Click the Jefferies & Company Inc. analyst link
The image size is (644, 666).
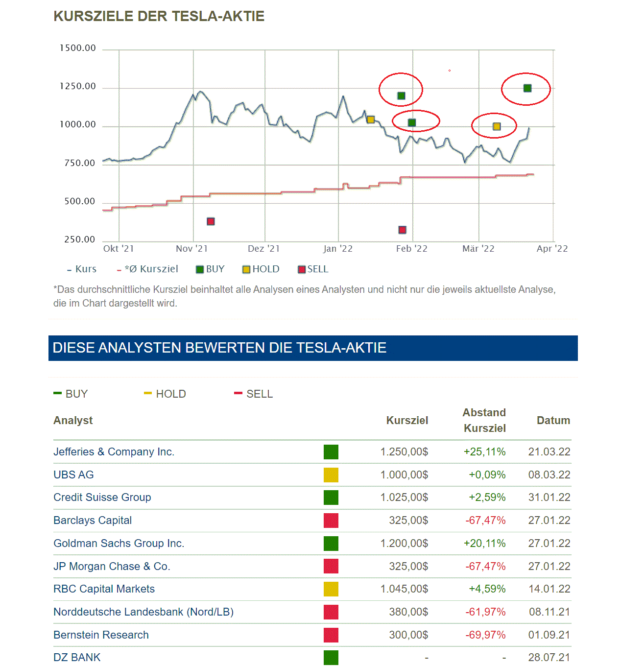coord(114,452)
